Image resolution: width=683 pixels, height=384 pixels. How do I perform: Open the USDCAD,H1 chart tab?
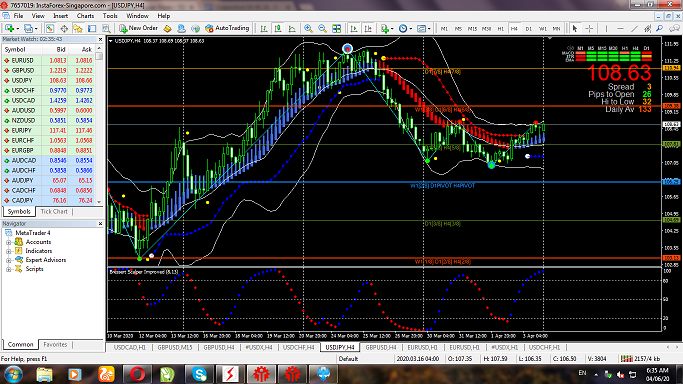pyautogui.click(x=129, y=347)
